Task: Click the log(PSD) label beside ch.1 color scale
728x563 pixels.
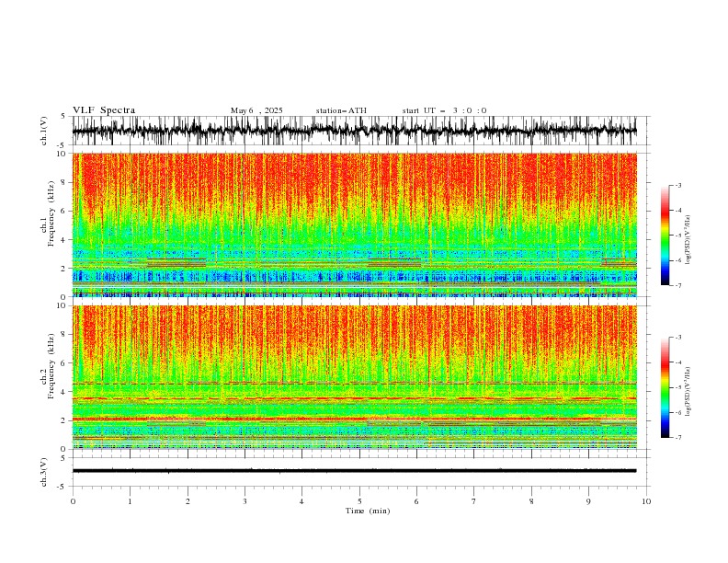Action: (688, 240)
